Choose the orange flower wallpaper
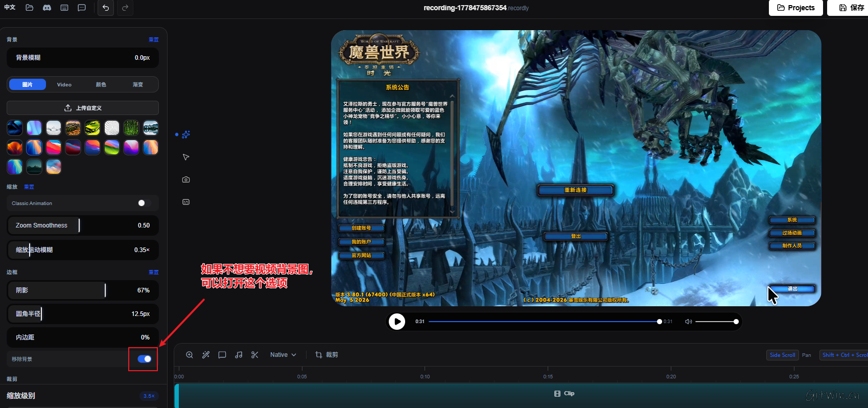Image resolution: width=868 pixels, height=408 pixels. click(15, 147)
